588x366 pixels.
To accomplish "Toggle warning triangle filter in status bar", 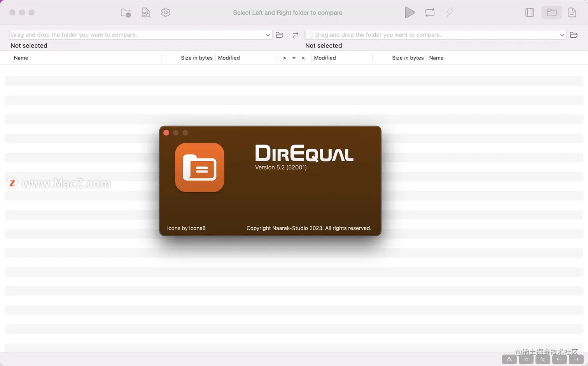I will point(509,359).
